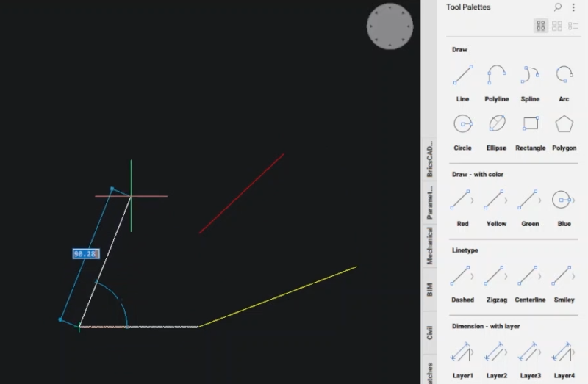Image resolution: width=588 pixels, height=384 pixels.
Task: Expand the flyout arrow beside Dashed linetype
Action: pyautogui.click(x=472, y=276)
